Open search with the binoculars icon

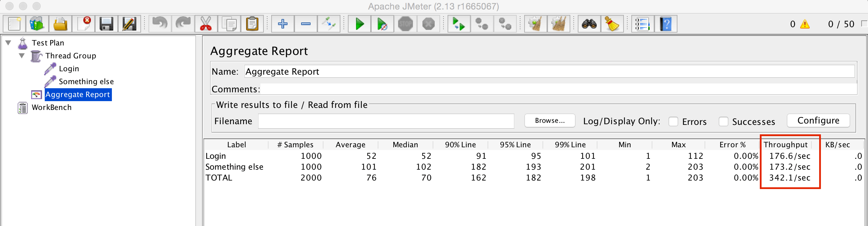[589, 24]
